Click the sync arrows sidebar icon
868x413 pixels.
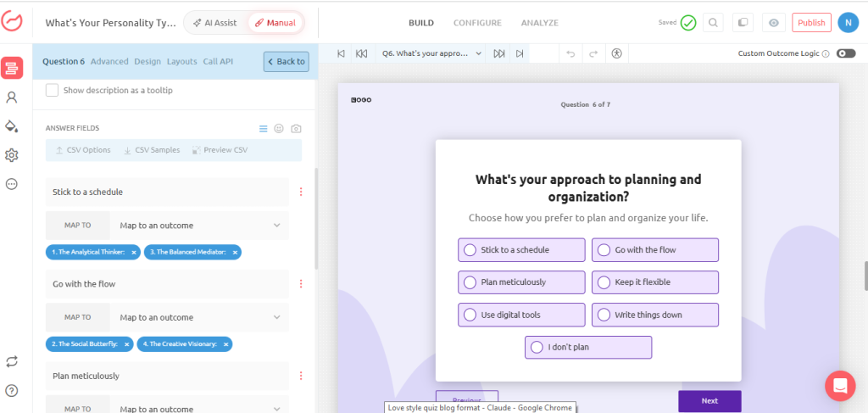click(x=12, y=361)
